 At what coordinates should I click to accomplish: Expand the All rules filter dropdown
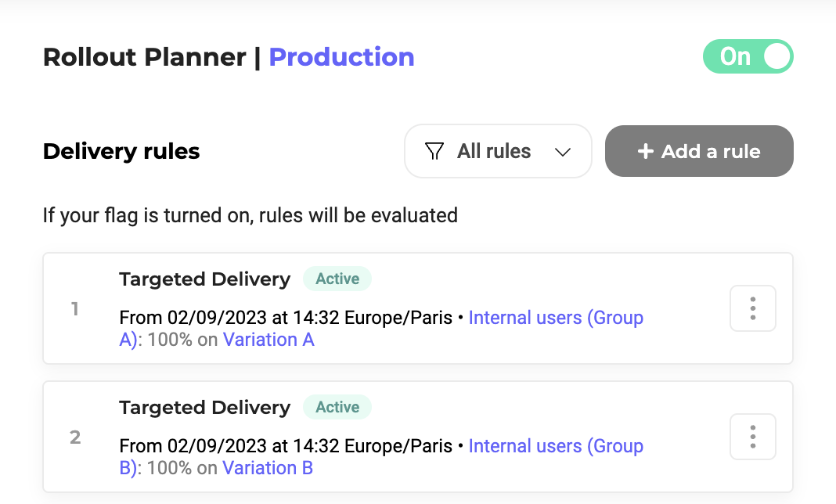[x=497, y=151]
